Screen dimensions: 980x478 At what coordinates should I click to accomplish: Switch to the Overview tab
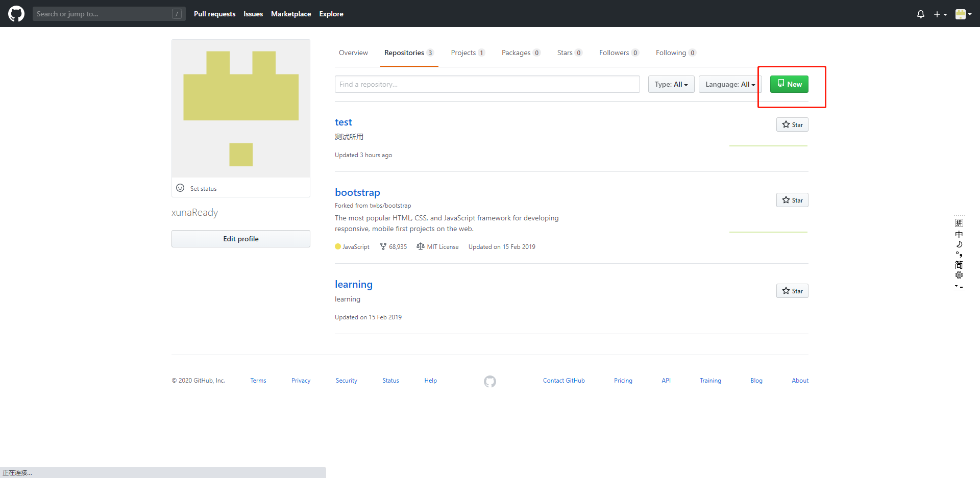pyautogui.click(x=353, y=53)
